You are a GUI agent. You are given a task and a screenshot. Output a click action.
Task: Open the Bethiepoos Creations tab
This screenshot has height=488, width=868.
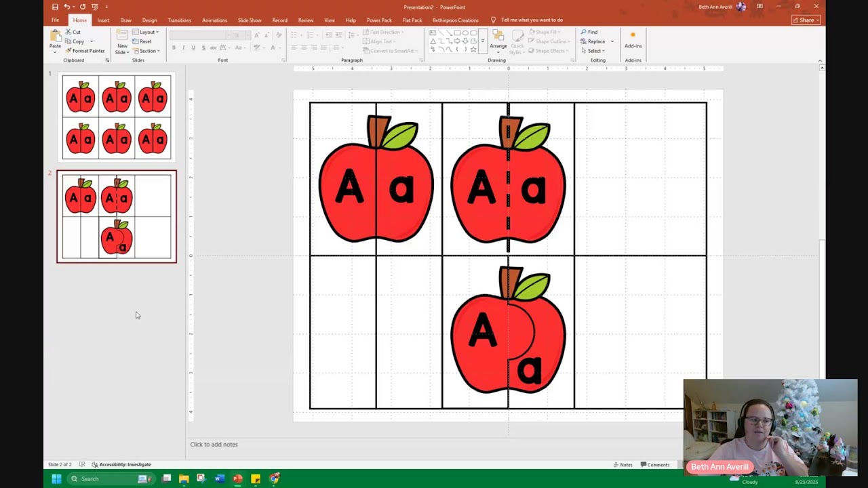point(455,20)
